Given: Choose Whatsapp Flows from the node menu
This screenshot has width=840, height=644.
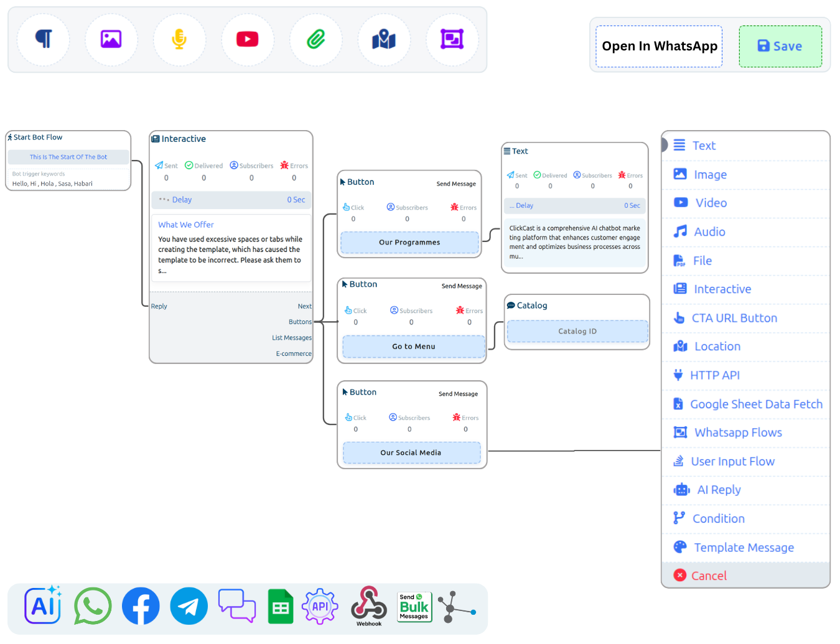Looking at the screenshot, I should (x=745, y=432).
